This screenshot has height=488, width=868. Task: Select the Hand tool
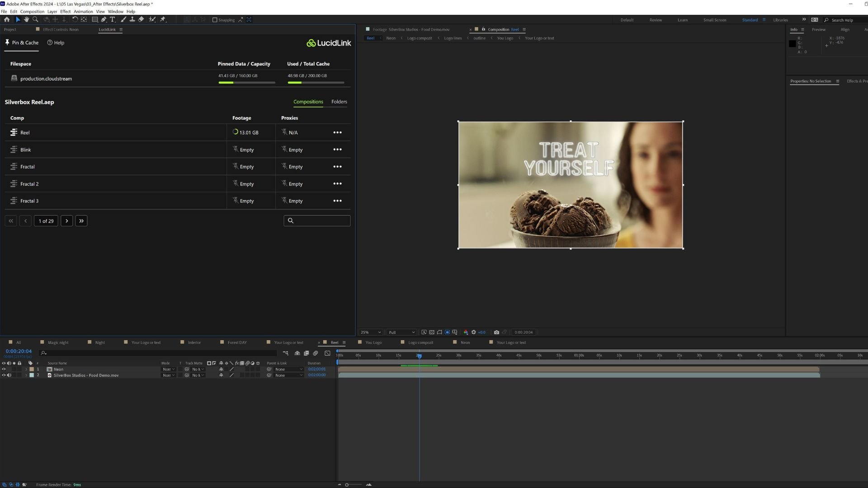pyautogui.click(x=27, y=19)
